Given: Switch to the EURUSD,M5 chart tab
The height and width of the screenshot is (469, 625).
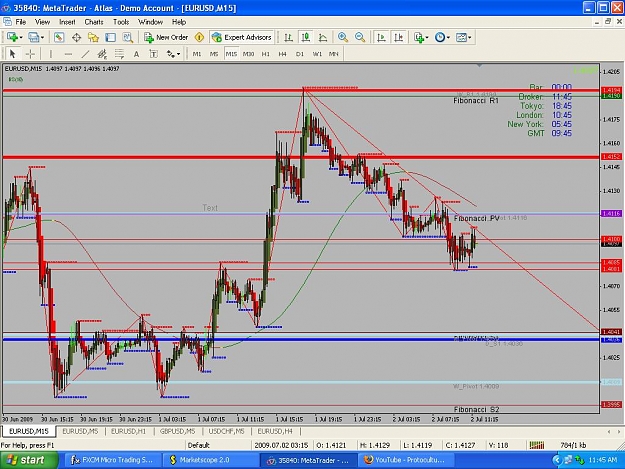Looking at the screenshot, I should pos(80,431).
